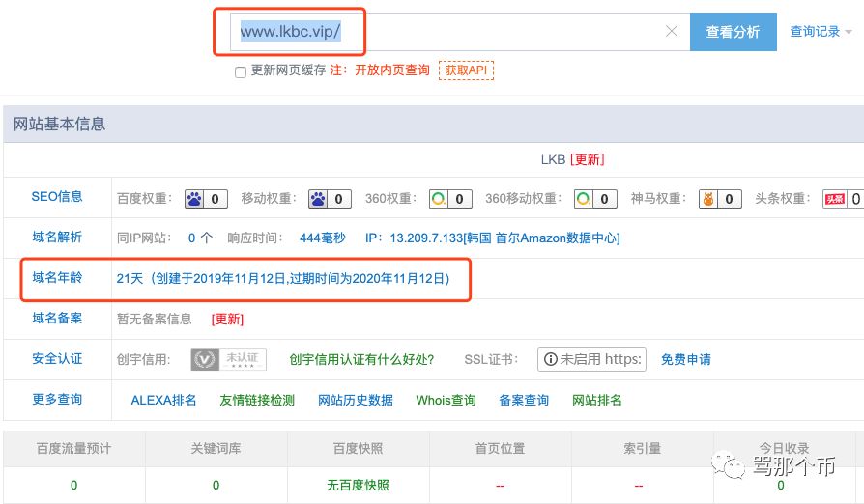The width and height of the screenshot is (864, 504).
Task: Open the 友情链接检测 link
Action: pyautogui.click(x=257, y=400)
